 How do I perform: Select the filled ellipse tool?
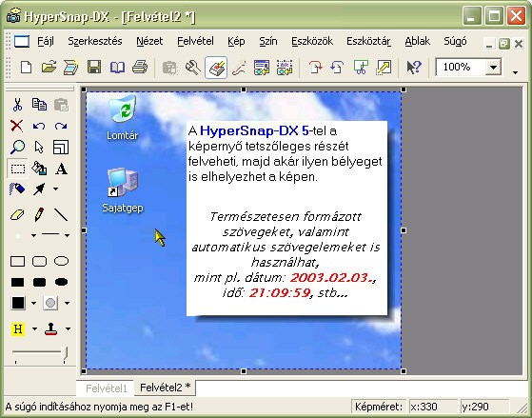(x=62, y=282)
